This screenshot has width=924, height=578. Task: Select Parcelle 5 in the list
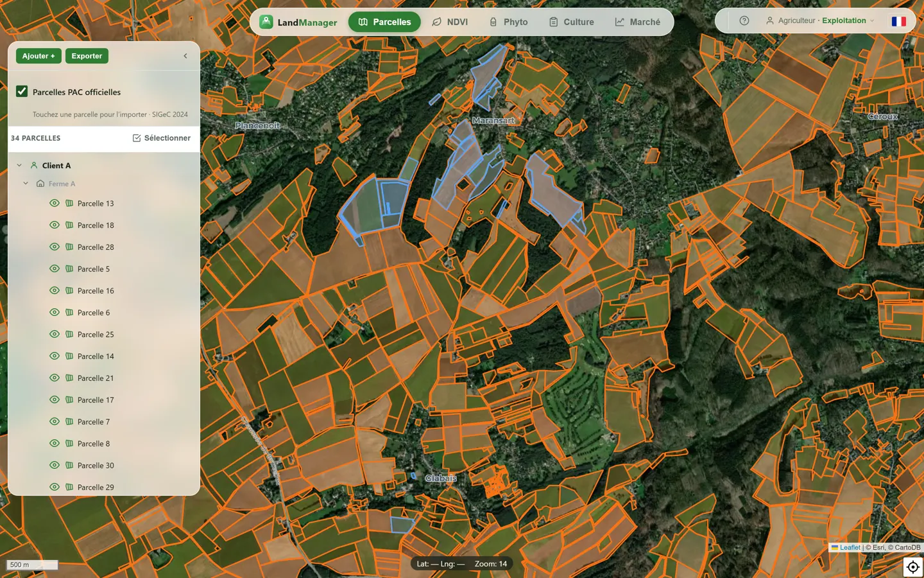tap(94, 269)
